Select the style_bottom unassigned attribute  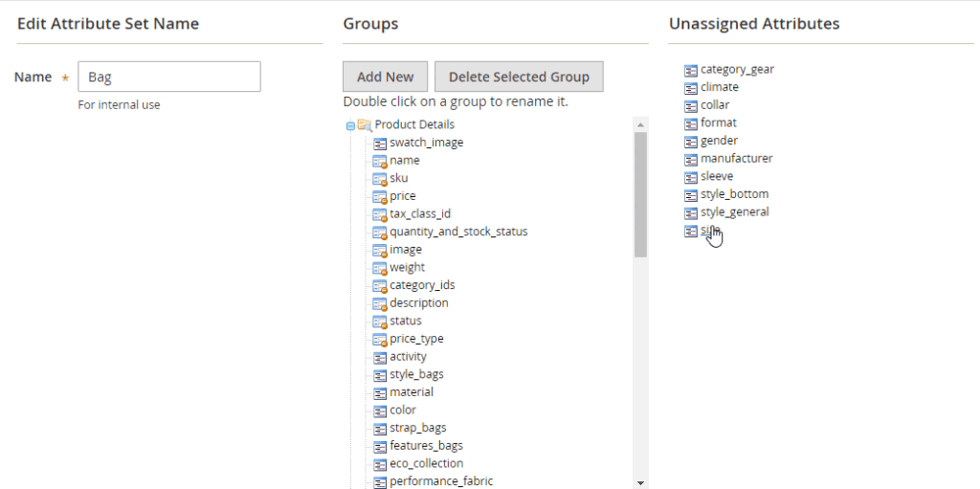coord(734,194)
